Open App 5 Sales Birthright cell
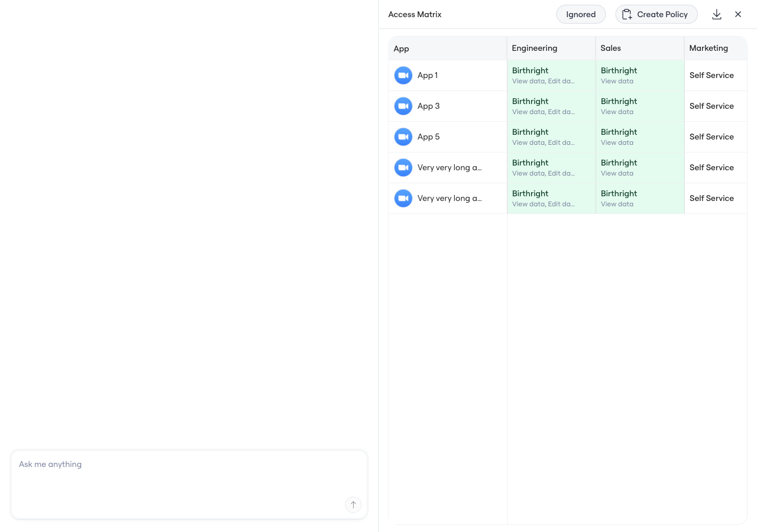757x532 pixels. [x=640, y=137]
